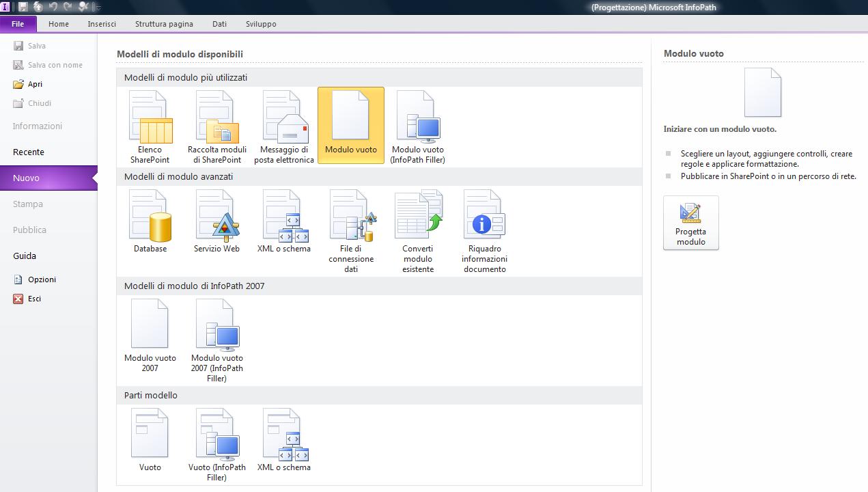
Task: Click the 'Parti modello' section heading
Action: (151, 396)
